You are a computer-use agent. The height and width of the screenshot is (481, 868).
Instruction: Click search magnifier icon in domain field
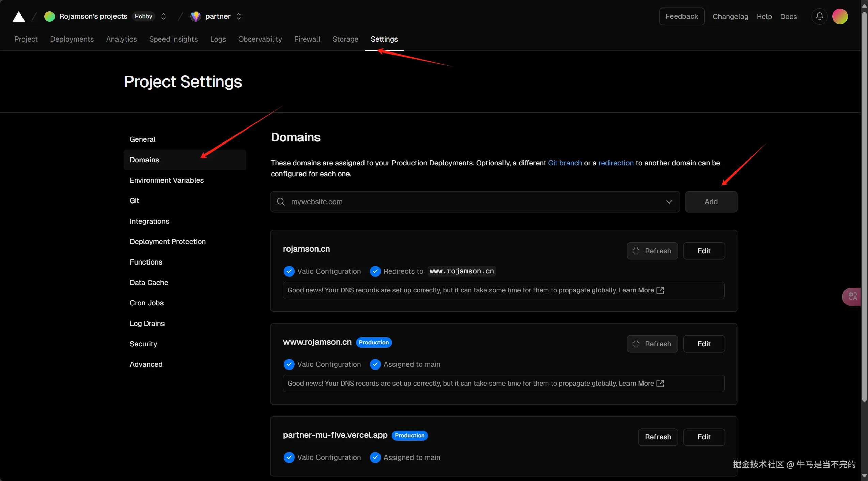(x=281, y=202)
